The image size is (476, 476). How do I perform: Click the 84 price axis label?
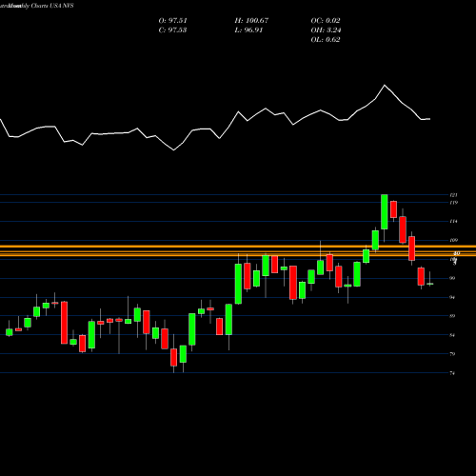[453, 335]
